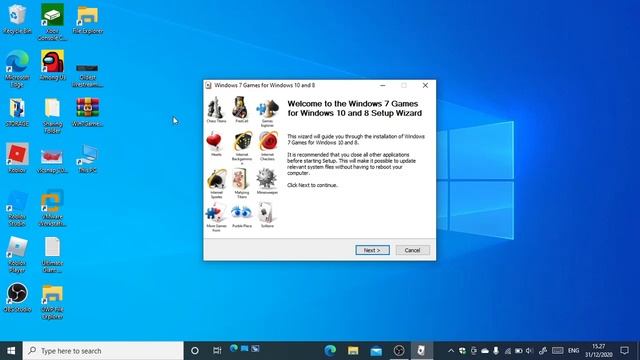This screenshot has height=360, width=640.
Task: Select the WinRAR archive desktop icon
Action: click(87, 113)
